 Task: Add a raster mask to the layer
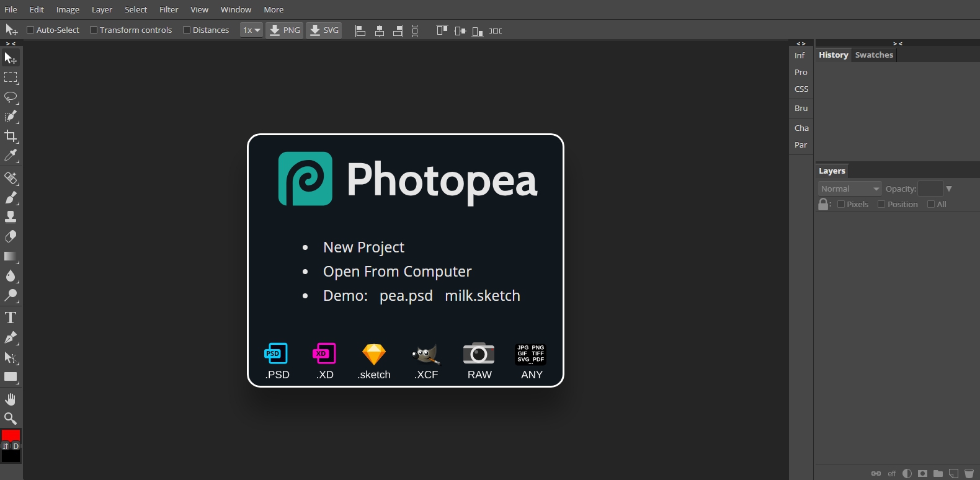coord(923,473)
